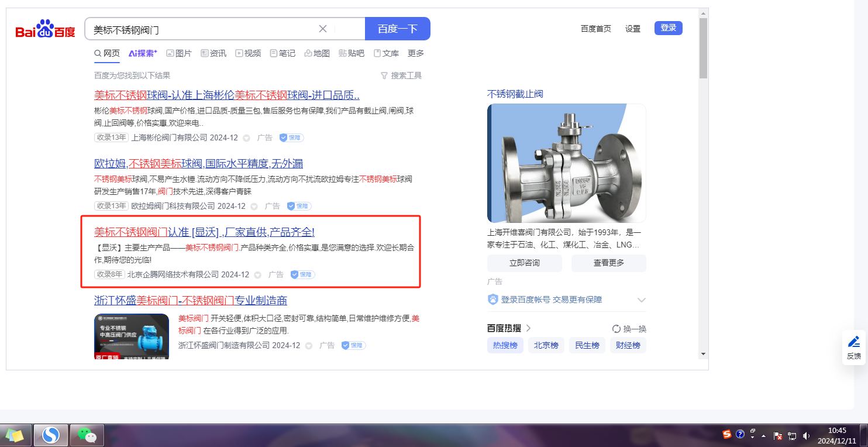
Task: Click the Sogou input method tray icon
Action: (x=727, y=434)
